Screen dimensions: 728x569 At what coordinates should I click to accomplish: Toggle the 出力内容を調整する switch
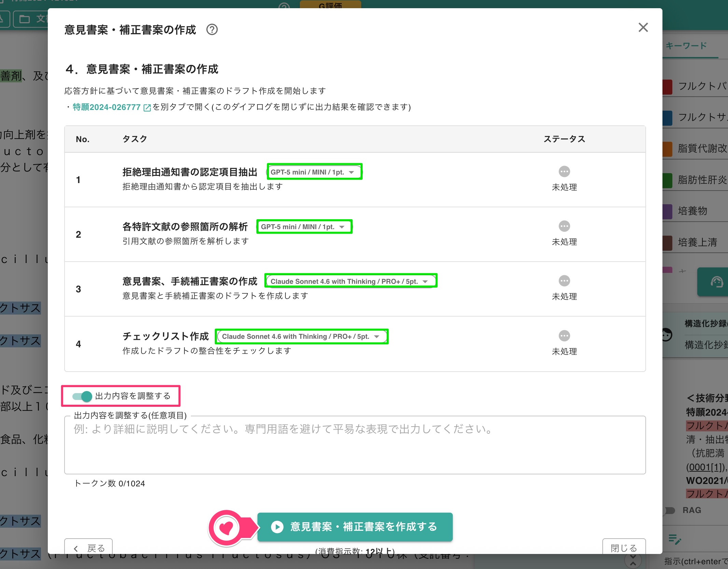coord(82,396)
